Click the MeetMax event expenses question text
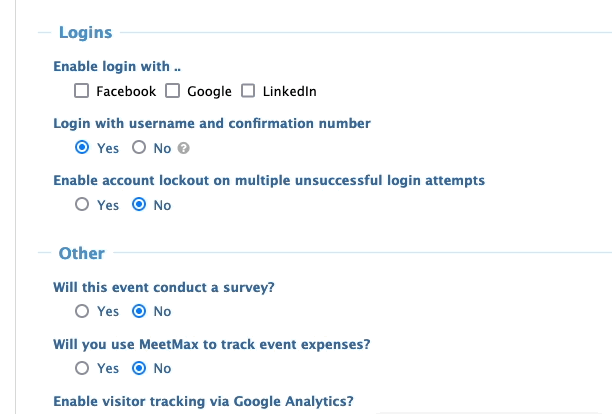Viewport: 612px width, 414px height. pos(211,344)
